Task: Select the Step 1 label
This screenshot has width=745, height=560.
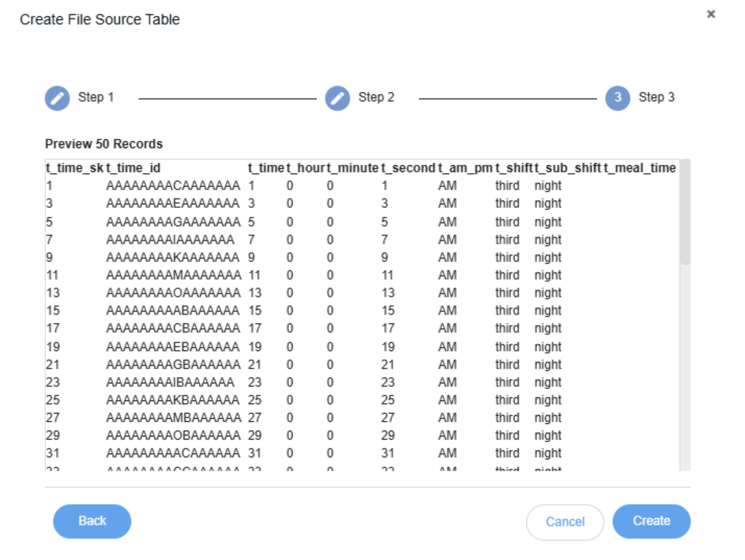Action: 96,98
